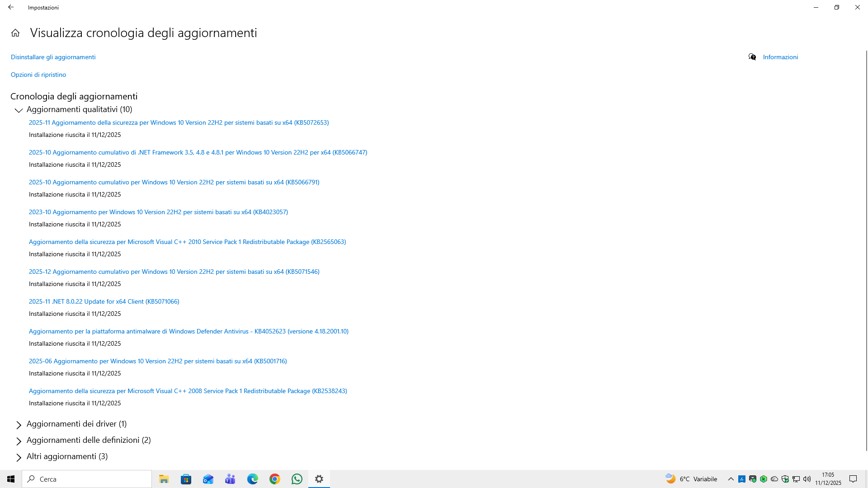
Task: Open cumulative update KB5066791 link
Action: pos(174,182)
